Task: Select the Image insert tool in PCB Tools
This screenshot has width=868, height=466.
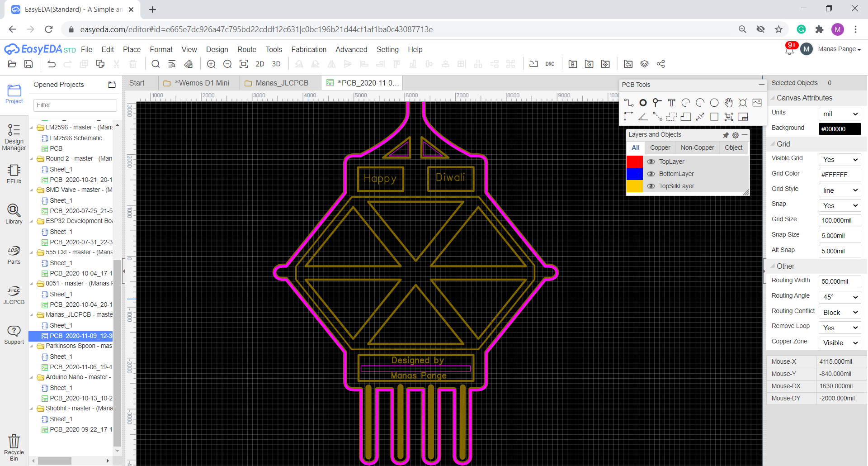Action: (757, 103)
